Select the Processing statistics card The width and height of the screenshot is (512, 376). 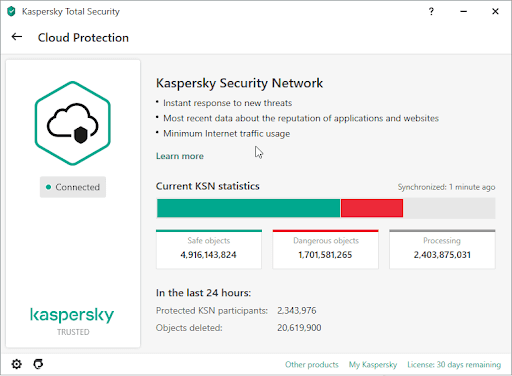pos(442,249)
